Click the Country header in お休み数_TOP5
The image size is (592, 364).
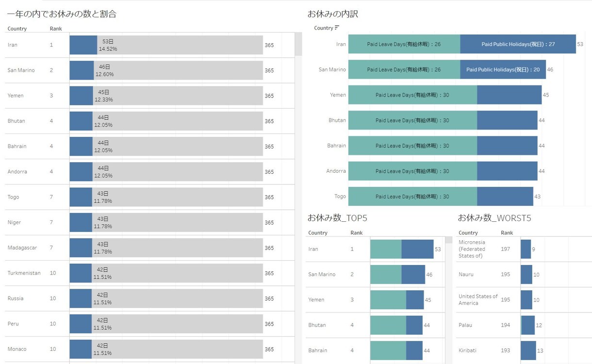(318, 233)
